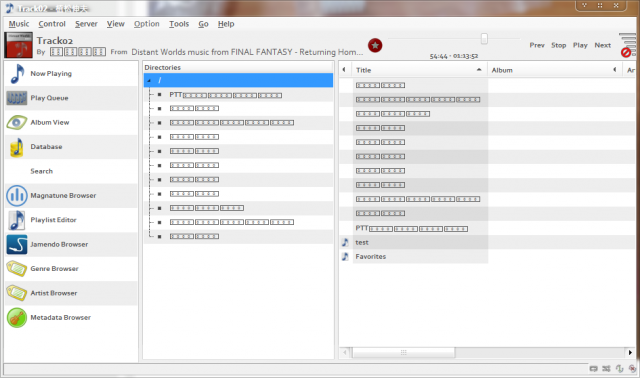Screen dimensions: 640x378
Task: Toggle the red favorite star
Action: (x=375, y=45)
